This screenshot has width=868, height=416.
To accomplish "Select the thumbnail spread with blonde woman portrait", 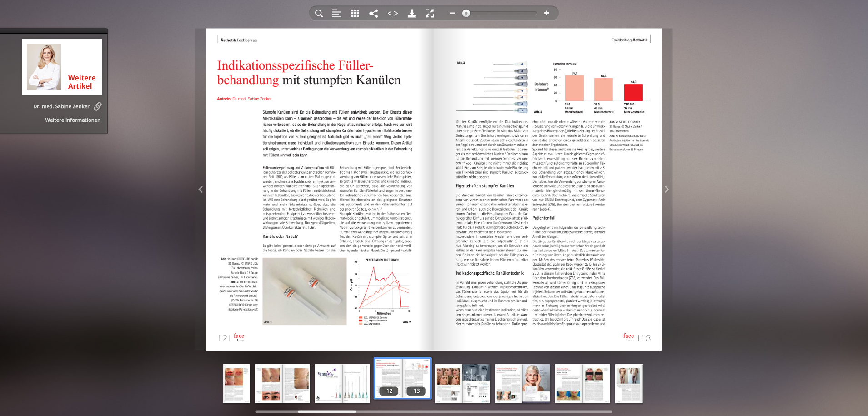I will tap(522, 384).
